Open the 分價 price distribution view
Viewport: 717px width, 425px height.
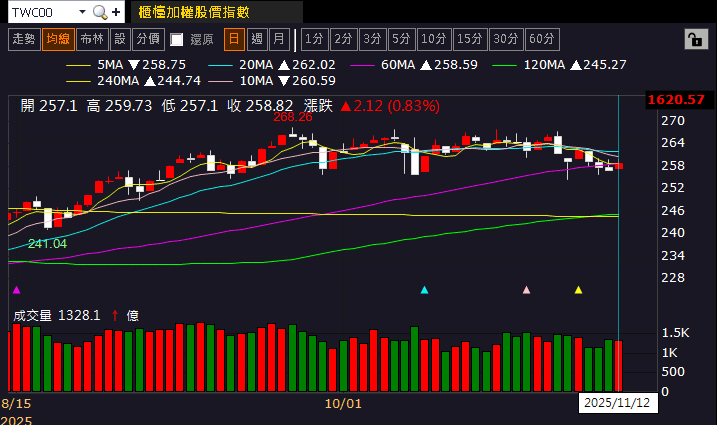pyautogui.click(x=149, y=39)
